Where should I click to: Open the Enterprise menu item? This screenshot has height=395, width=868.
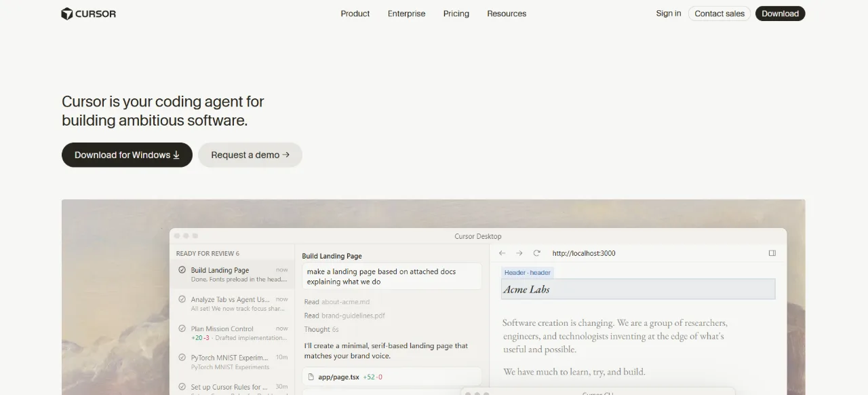[407, 14]
